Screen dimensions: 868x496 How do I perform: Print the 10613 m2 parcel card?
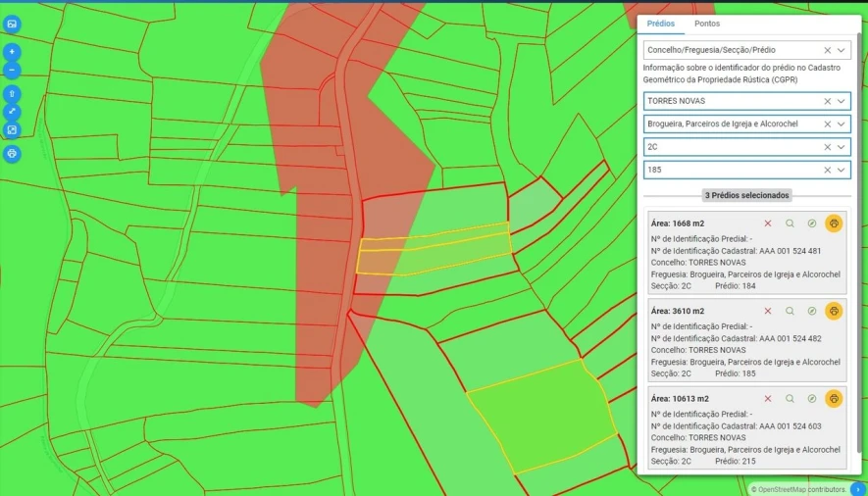click(834, 399)
